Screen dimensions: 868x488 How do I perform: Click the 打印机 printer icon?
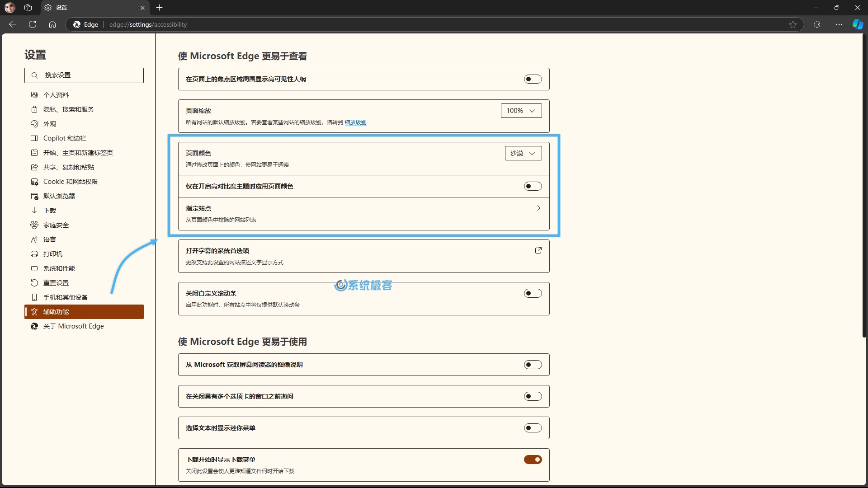34,254
